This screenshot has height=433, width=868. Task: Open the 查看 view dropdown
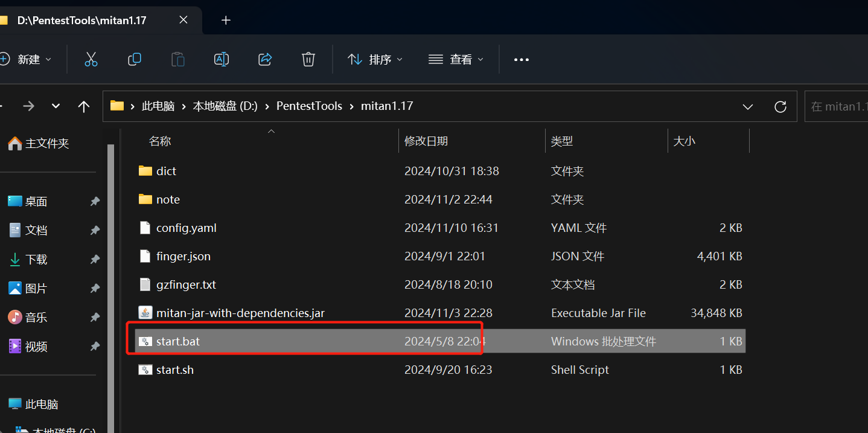456,59
